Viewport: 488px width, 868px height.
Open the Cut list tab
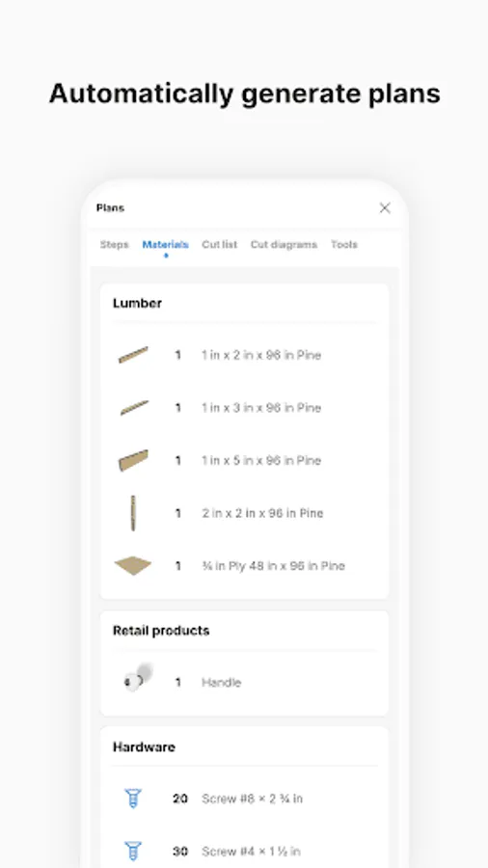click(x=219, y=245)
